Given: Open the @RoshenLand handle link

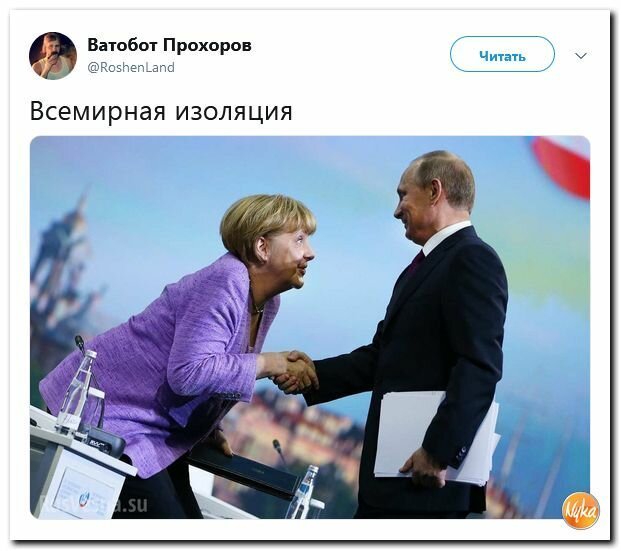Looking at the screenshot, I should (x=131, y=67).
